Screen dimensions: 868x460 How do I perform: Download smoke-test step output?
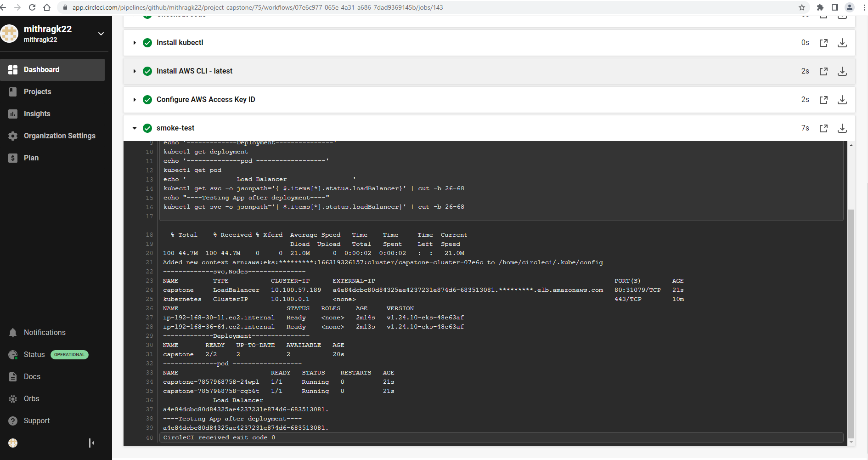click(842, 128)
